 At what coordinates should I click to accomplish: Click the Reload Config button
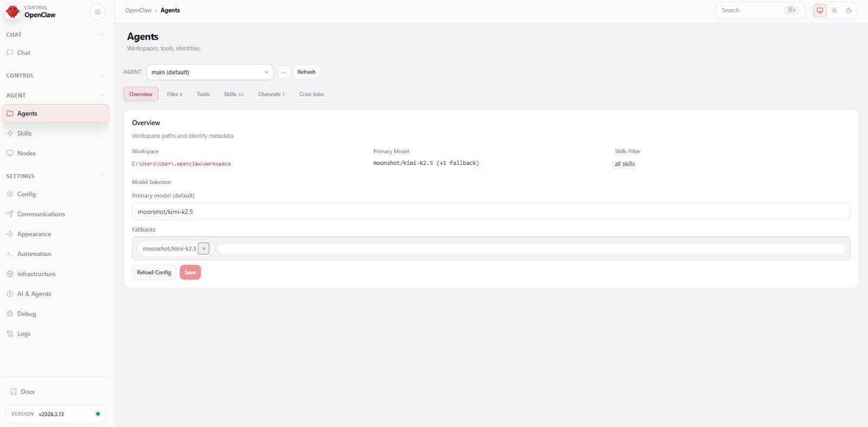(x=154, y=272)
